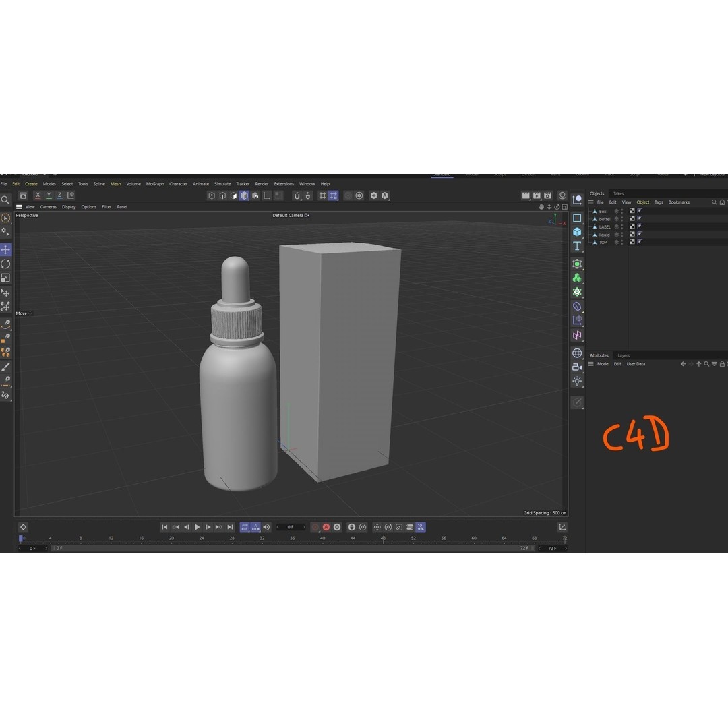Image resolution: width=728 pixels, height=728 pixels.
Task: Open Attributes manager hamburger menu
Action: coord(590,364)
